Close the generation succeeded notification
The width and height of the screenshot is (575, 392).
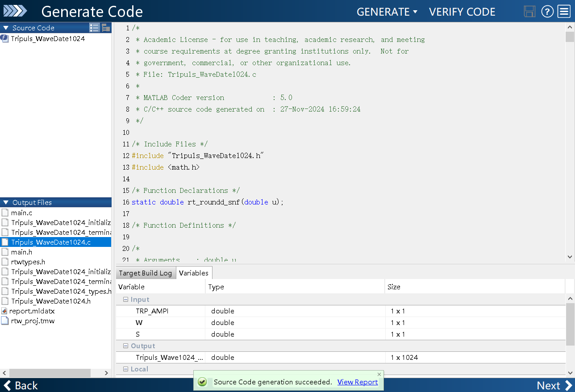(379, 374)
